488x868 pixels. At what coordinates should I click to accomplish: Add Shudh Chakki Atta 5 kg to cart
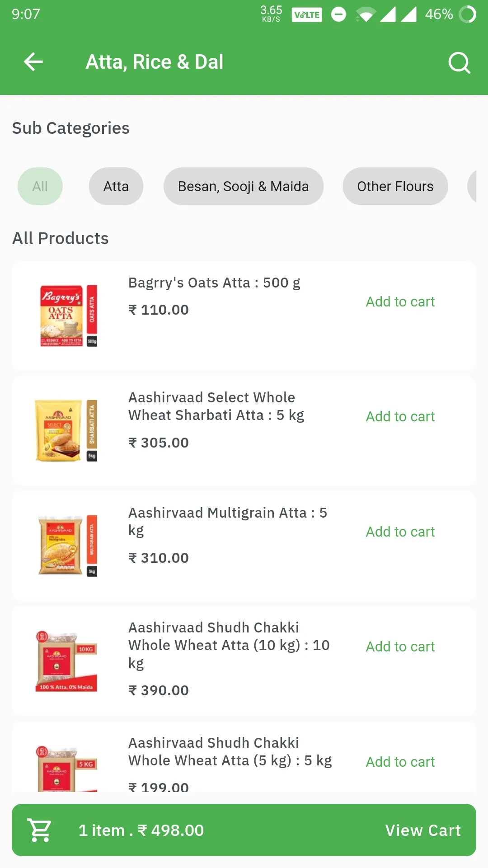pyautogui.click(x=400, y=762)
